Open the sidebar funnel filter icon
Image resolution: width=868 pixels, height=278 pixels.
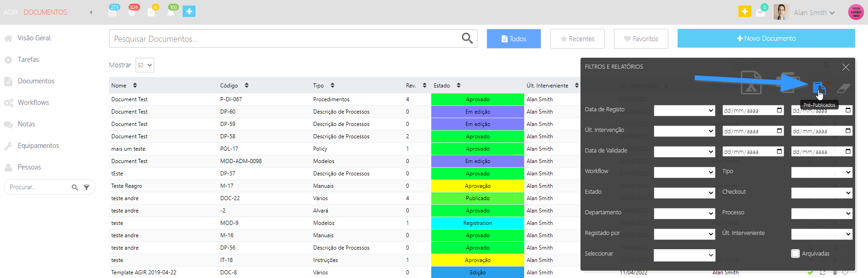[87, 187]
